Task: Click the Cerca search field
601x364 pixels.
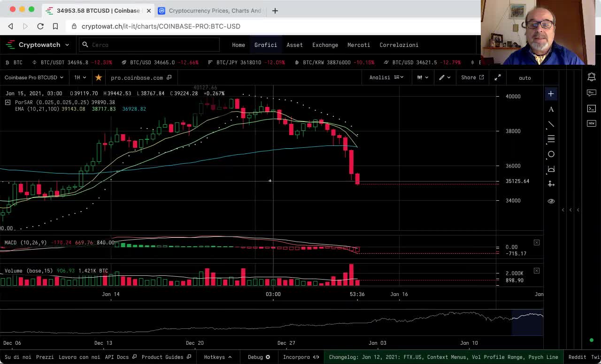Action: click(149, 45)
